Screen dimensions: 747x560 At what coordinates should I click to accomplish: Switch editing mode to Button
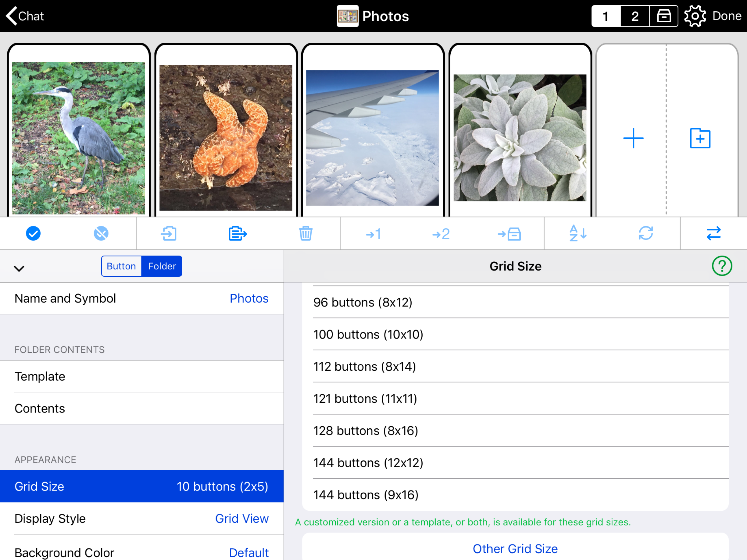[x=121, y=266]
